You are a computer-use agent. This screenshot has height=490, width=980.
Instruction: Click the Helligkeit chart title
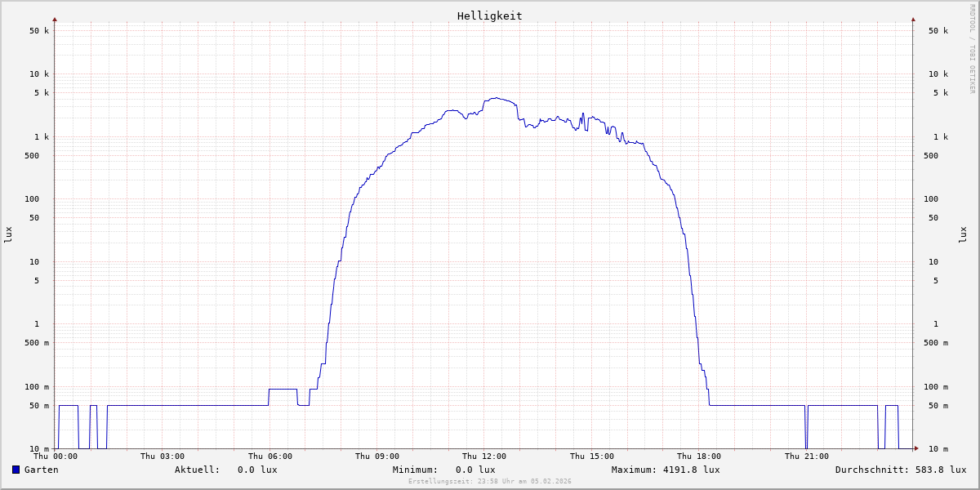coord(489,16)
